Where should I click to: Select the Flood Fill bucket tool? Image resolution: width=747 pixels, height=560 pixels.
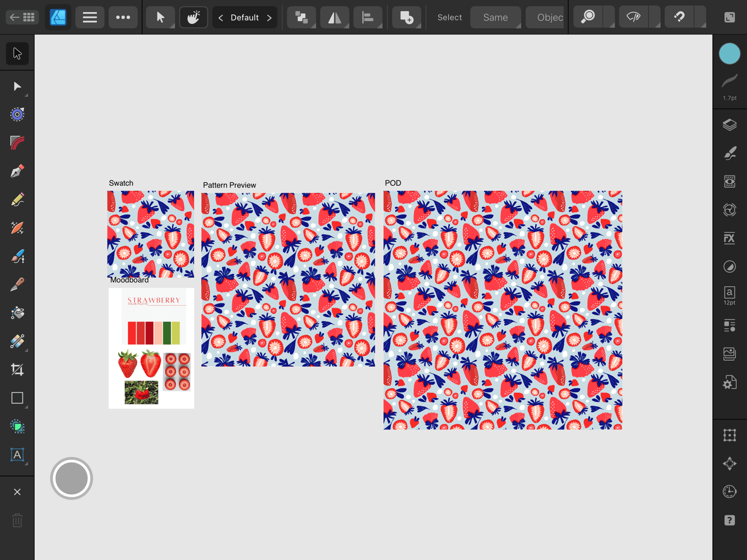click(x=17, y=313)
